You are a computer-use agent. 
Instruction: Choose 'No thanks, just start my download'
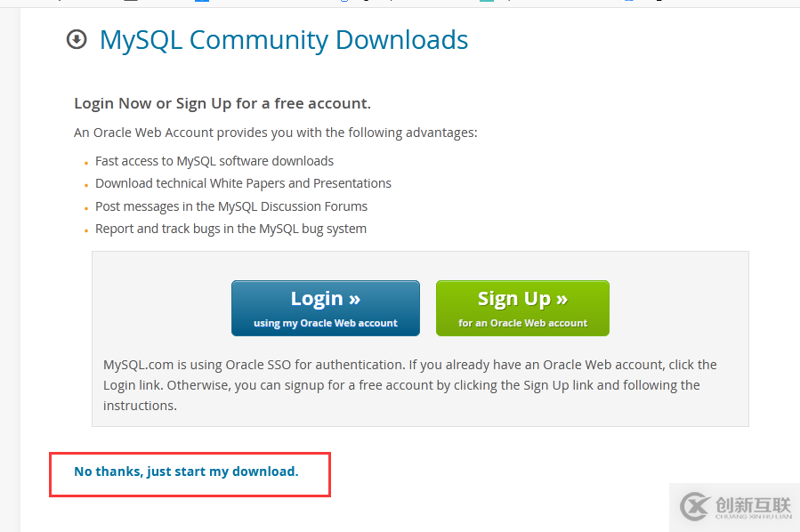click(x=186, y=472)
